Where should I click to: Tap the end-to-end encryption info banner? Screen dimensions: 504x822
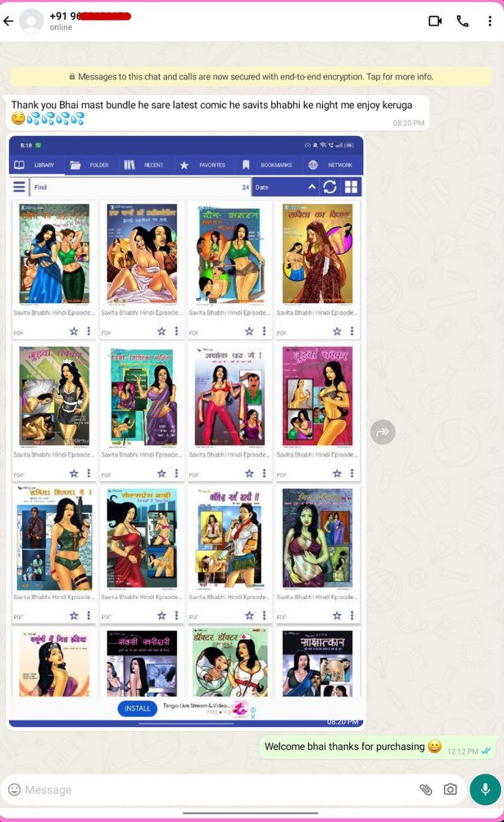coord(251,76)
